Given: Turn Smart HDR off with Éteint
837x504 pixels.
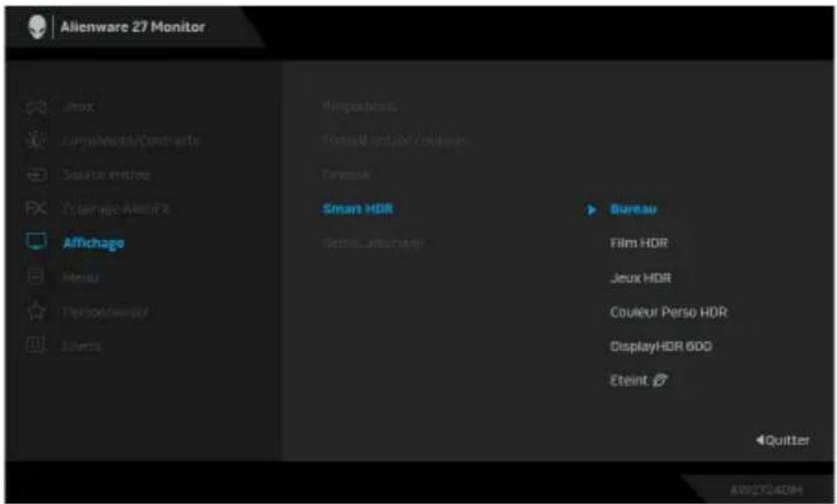Looking at the screenshot, I should pyautogui.click(x=629, y=380).
